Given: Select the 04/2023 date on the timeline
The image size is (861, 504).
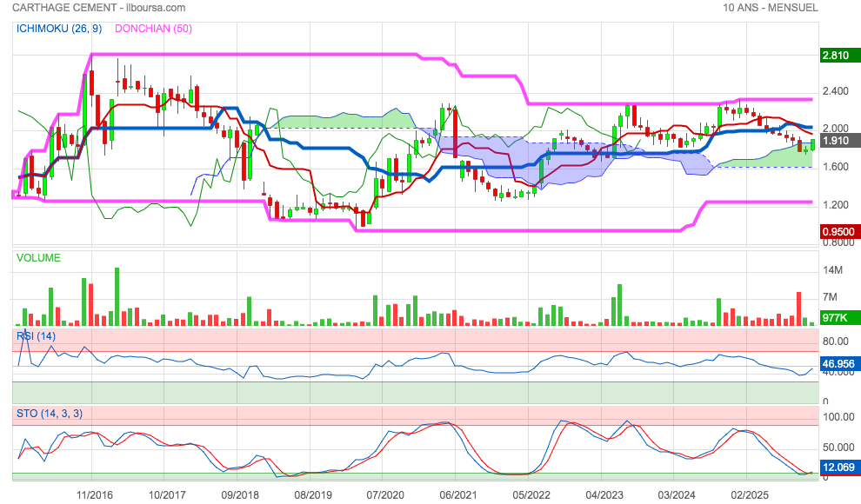Looking at the screenshot, I should pos(604,494).
